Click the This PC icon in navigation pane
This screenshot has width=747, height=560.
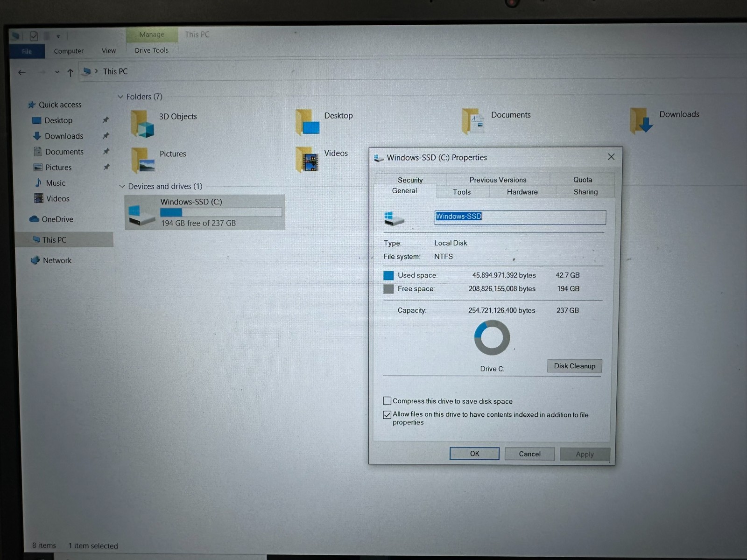[x=36, y=239]
